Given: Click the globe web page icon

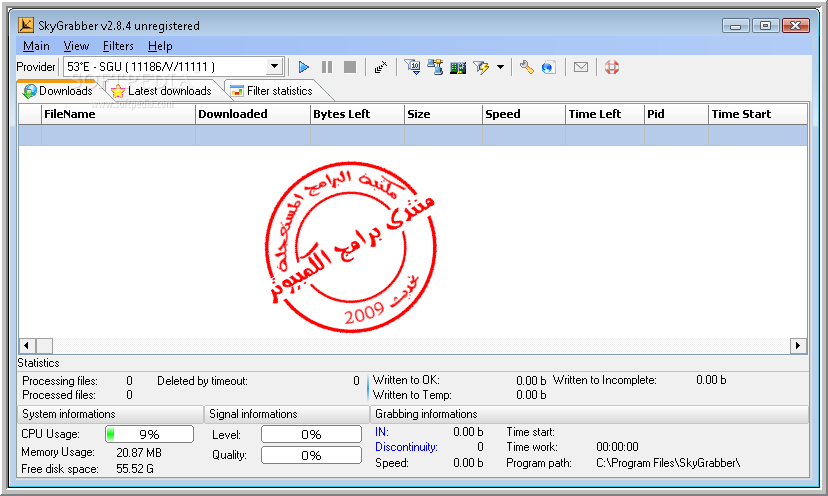Looking at the screenshot, I should [x=549, y=67].
